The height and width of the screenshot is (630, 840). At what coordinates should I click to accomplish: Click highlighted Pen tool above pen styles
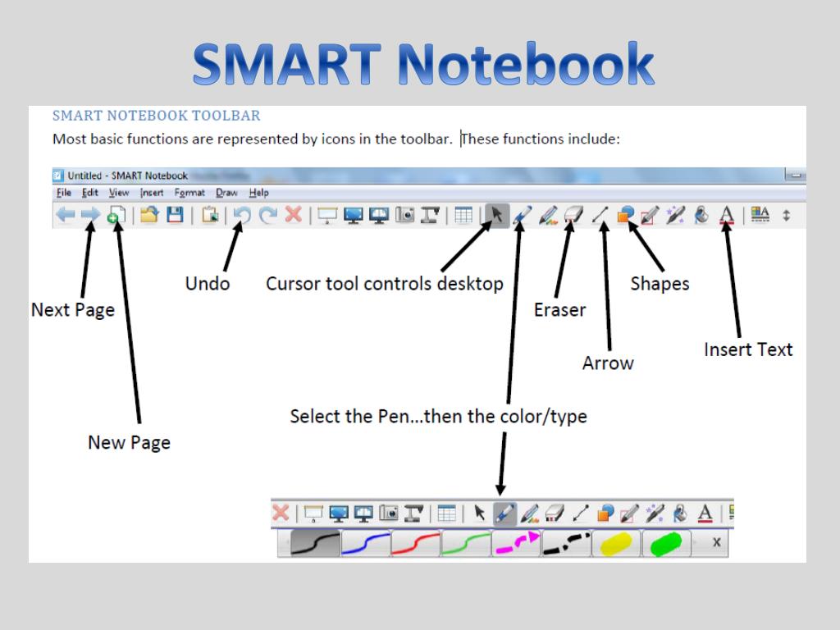(x=504, y=514)
